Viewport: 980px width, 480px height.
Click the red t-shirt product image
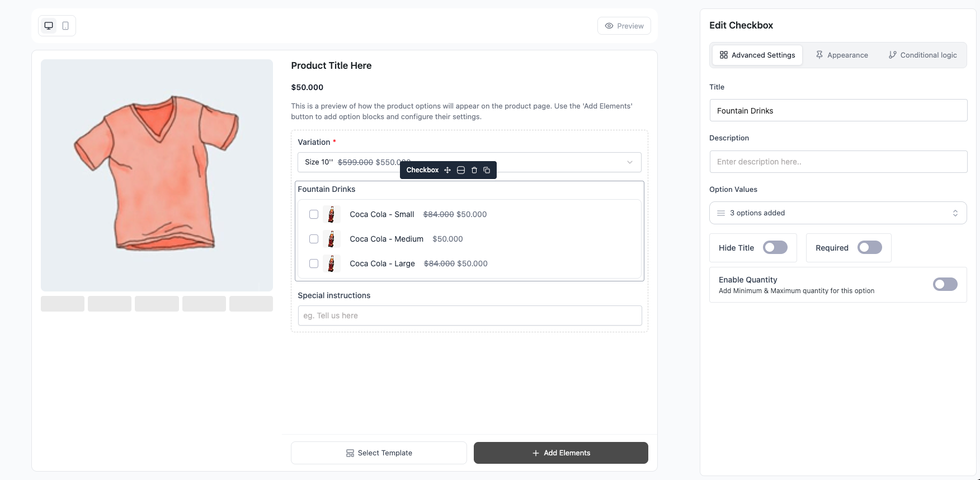[157, 175]
